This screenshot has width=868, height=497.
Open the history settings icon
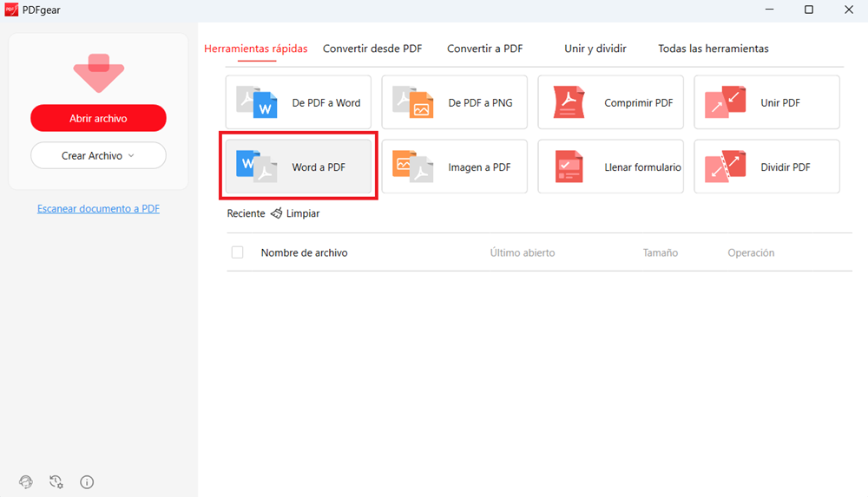[56, 482]
